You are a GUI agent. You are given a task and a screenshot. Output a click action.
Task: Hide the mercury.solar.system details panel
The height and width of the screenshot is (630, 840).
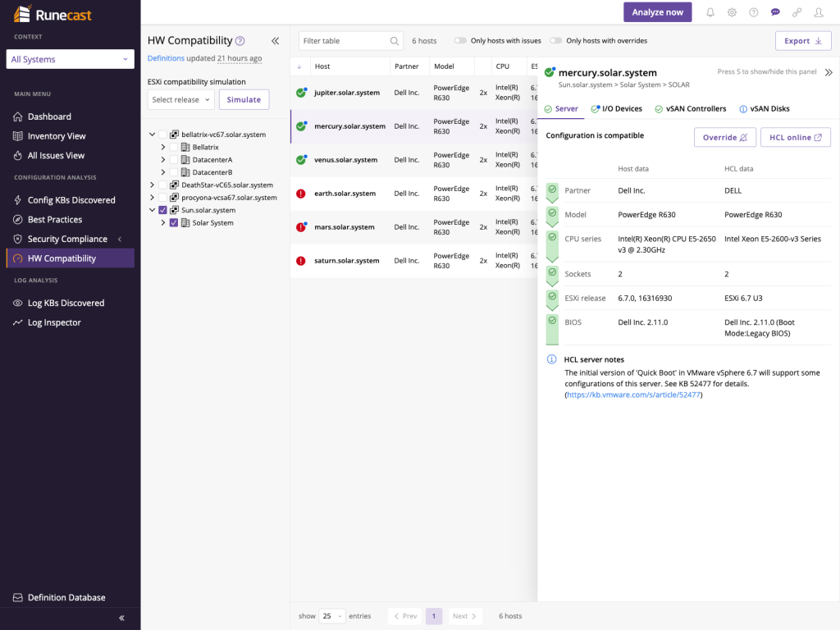pos(829,72)
